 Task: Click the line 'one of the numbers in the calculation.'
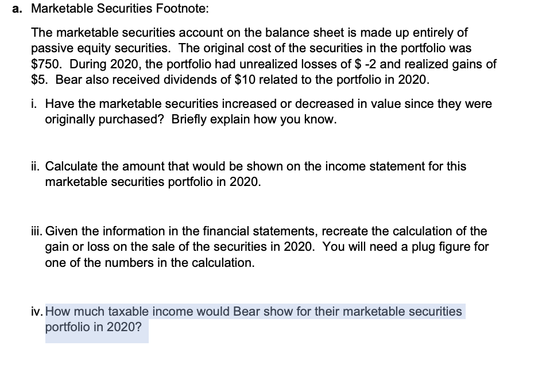pos(149,263)
